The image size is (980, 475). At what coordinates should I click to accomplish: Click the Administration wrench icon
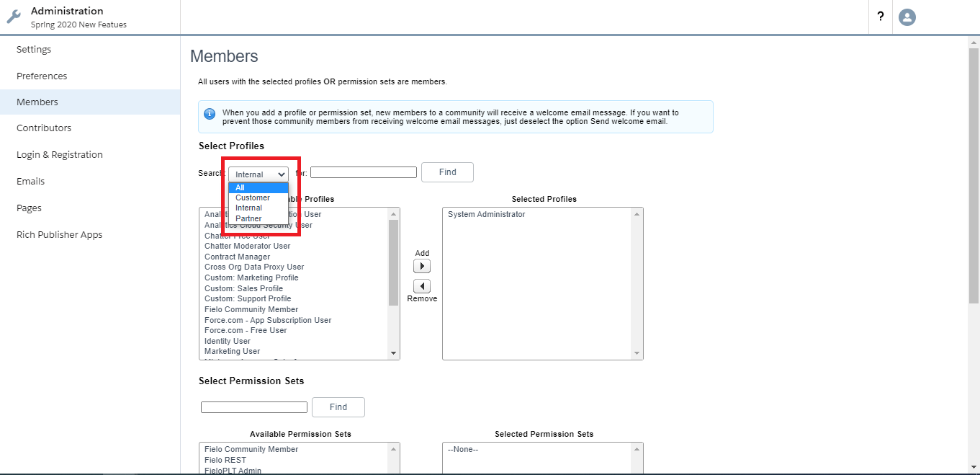click(x=14, y=17)
